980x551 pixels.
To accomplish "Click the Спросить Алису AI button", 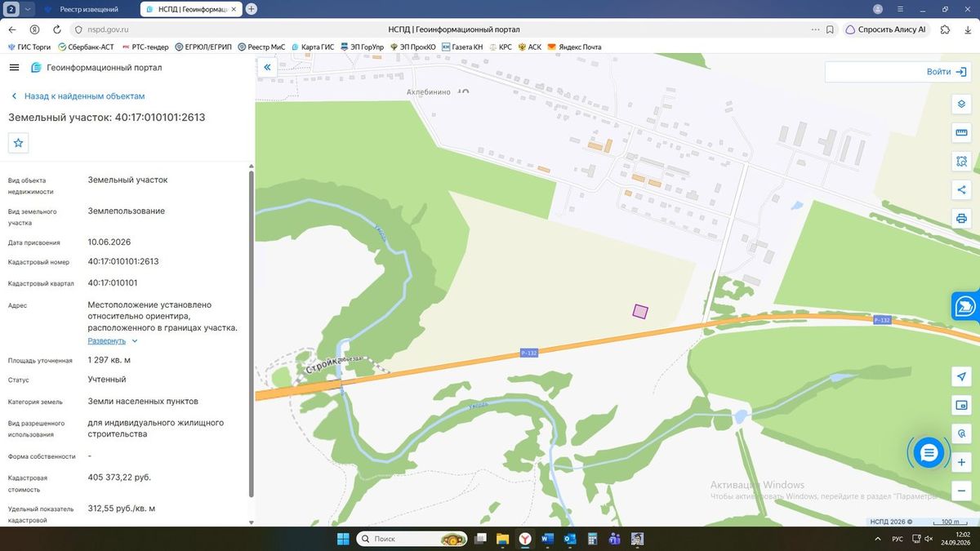I will [886, 29].
